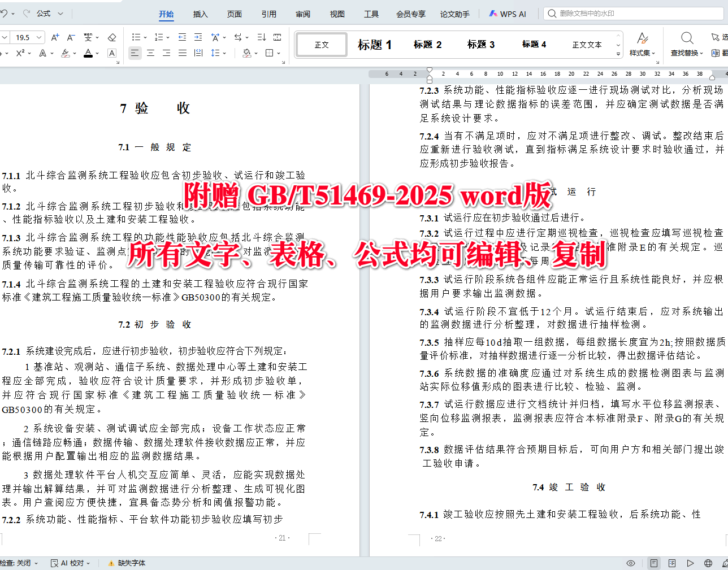Apply the 标题 3 style
The width and height of the screenshot is (728, 570).
point(481,45)
